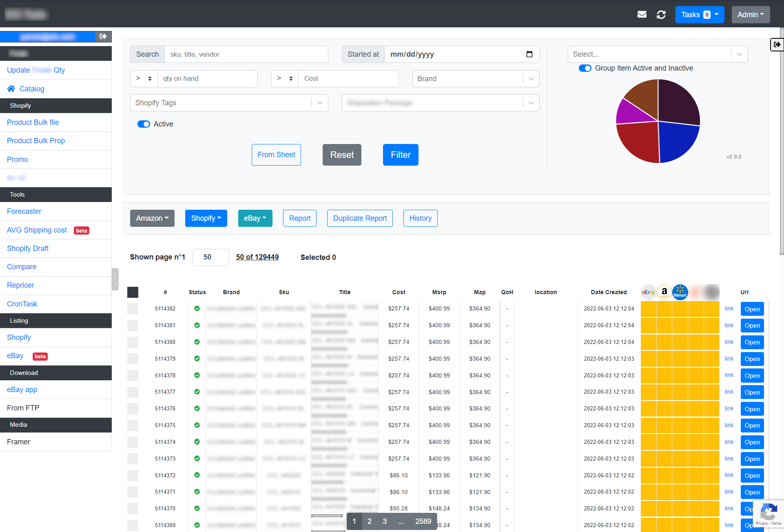The width and height of the screenshot is (784, 532).
Task: Click the eBay marketplace column icon
Action: coord(648,292)
